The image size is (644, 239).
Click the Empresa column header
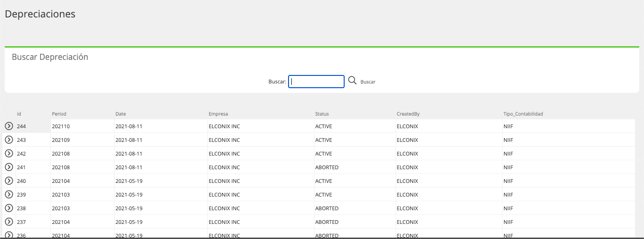pyautogui.click(x=218, y=114)
